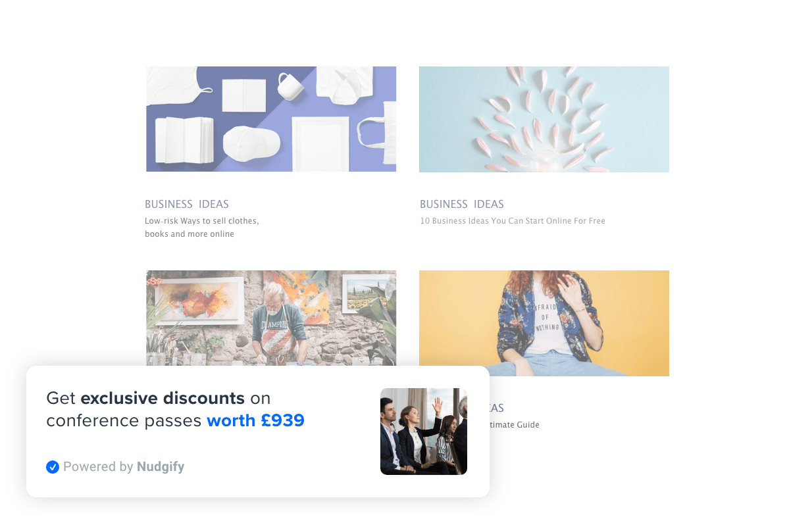Screen dimensions: 812x521
Task: Click 'BUSINESS IDEAS' above the low-risk article
Action: (187, 204)
